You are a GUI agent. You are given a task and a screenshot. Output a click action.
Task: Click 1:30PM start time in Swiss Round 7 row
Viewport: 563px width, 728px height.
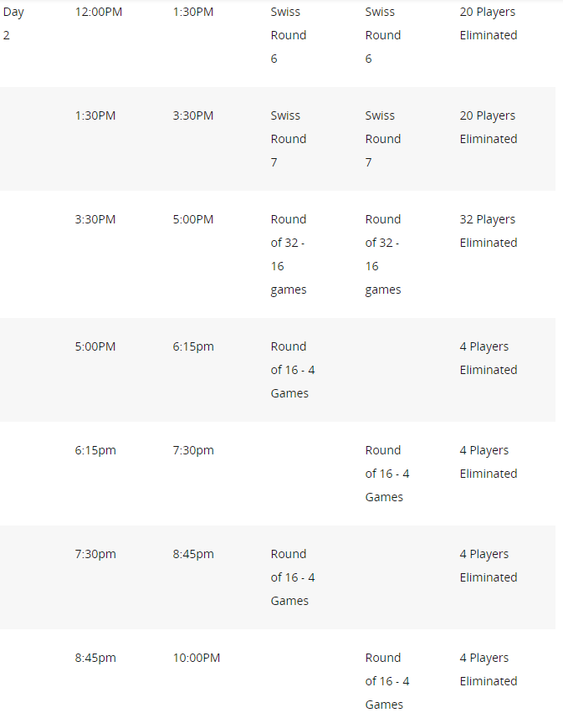tap(95, 115)
